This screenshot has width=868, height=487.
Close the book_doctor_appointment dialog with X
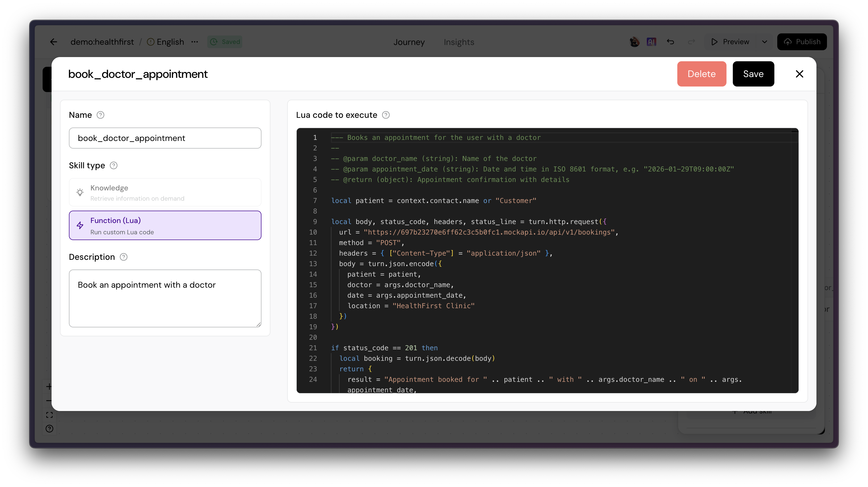pos(799,74)
